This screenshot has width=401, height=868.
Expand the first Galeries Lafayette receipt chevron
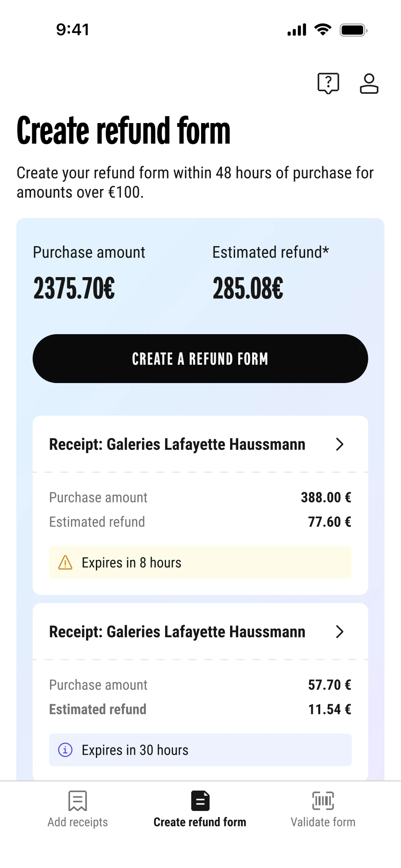point(339,444)
